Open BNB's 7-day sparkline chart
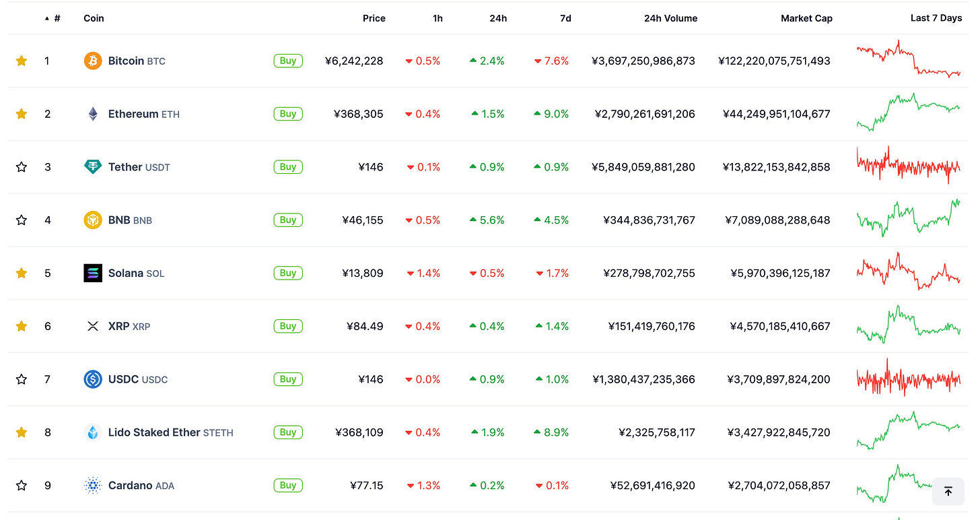This screenshot has height=520, width=980. click(x=909, y=218)
